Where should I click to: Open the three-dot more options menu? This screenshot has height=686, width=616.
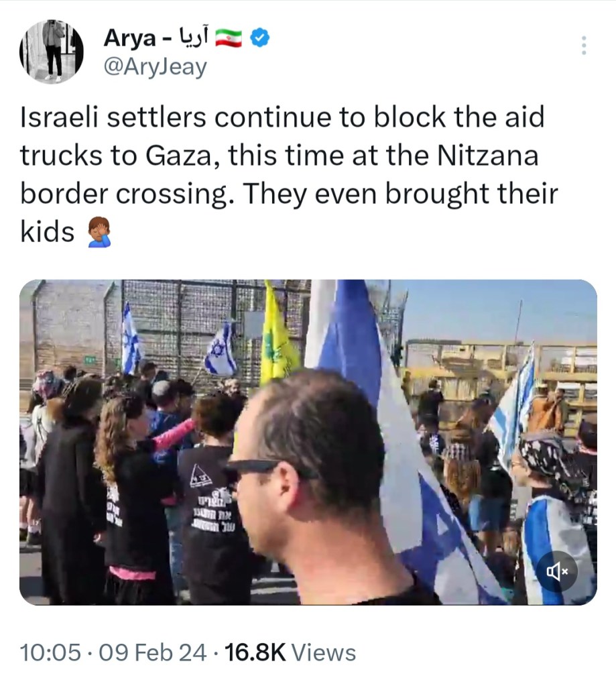584,46
